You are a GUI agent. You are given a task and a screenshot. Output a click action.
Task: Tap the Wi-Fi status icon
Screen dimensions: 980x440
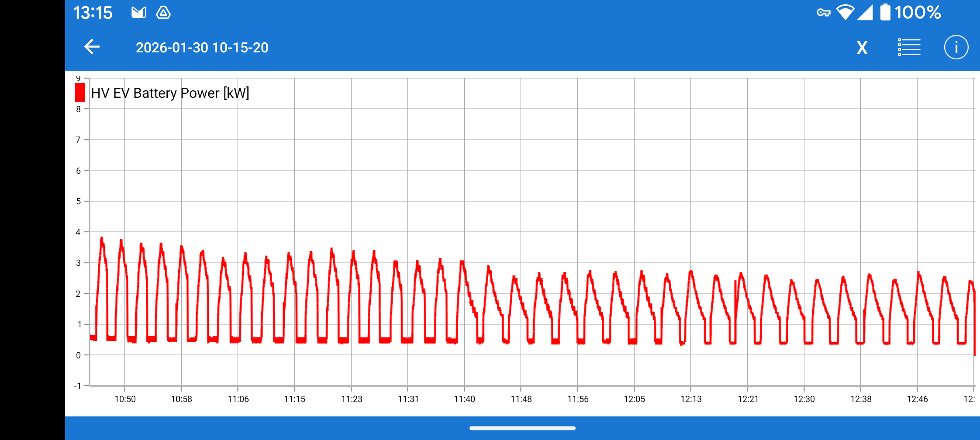coord(845,13)
